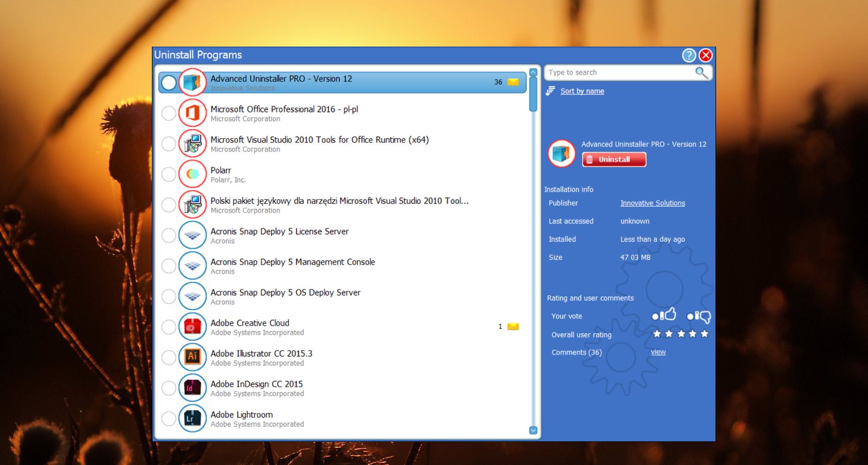The width and height of the screenshot is (868, 465).
Task: Click the view comments link
Action: [658, 352]
